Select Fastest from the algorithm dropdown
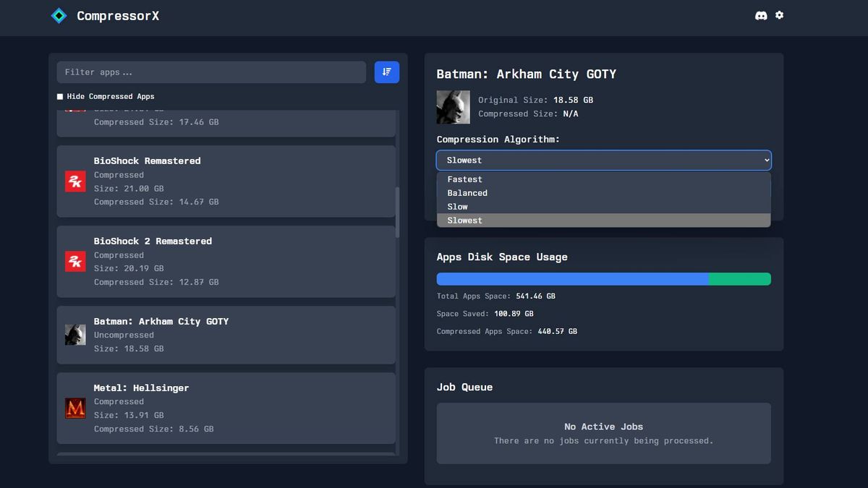 click(464, 179)
